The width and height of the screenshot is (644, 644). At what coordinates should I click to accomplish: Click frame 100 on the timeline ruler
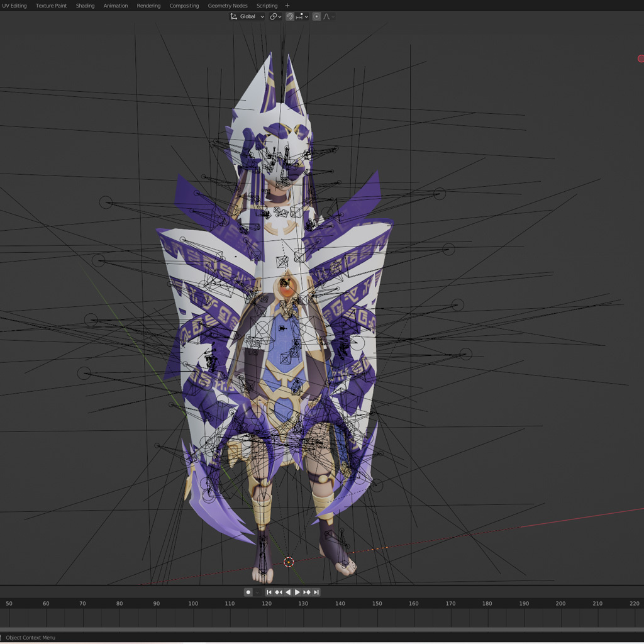[x=193, y=603]
